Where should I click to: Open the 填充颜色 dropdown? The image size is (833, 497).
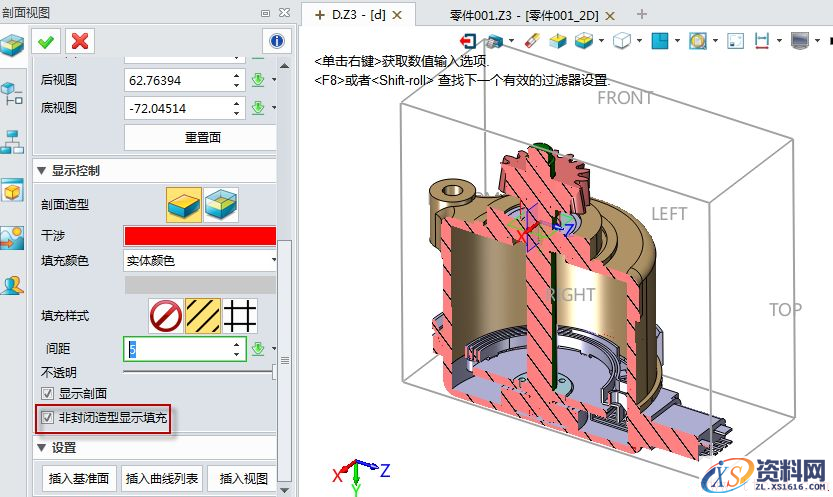200,261
